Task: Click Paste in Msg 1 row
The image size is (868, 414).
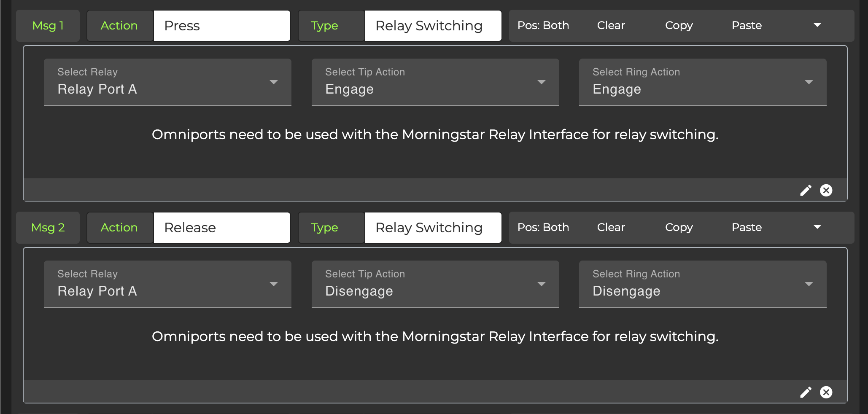Action: point(747,26)
